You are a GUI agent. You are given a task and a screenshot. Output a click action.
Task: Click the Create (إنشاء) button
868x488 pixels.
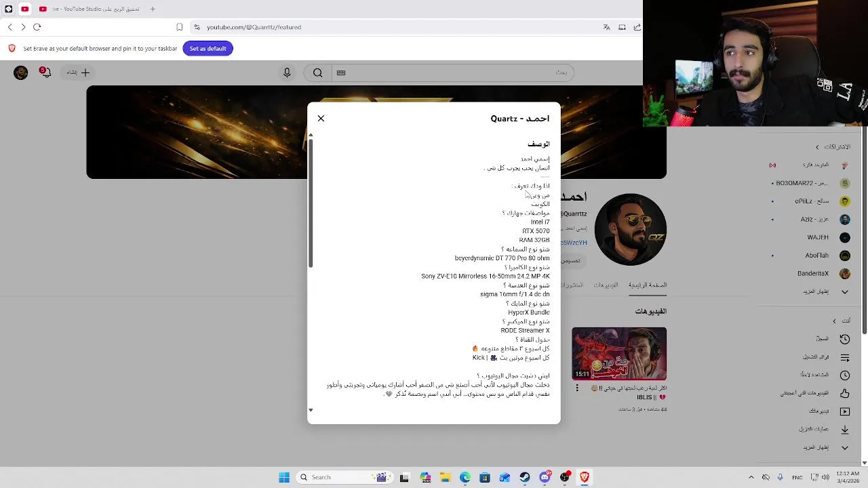point(78,73)
